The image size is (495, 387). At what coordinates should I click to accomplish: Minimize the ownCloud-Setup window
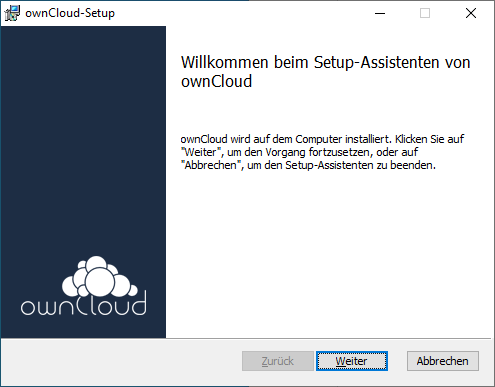380,13
